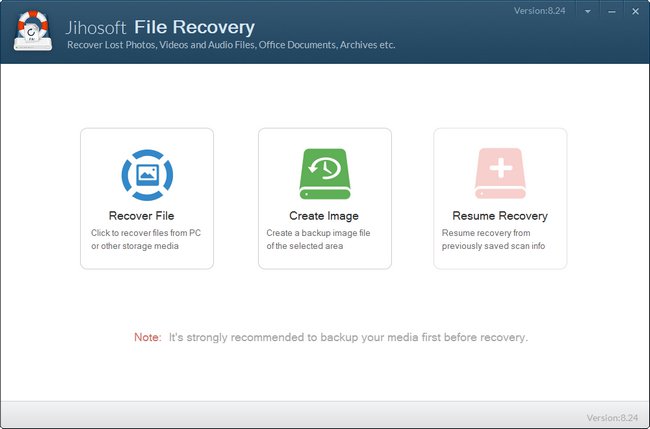Select the Create Image heading
The width and height of the screenshot is (650, 429).
tap(324, 216)
